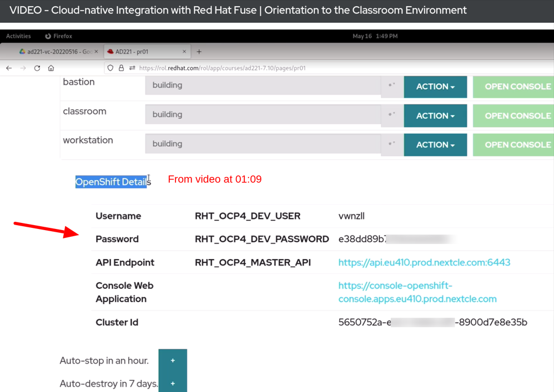Close the AD221 - pr01 tab

pos(184,52)
